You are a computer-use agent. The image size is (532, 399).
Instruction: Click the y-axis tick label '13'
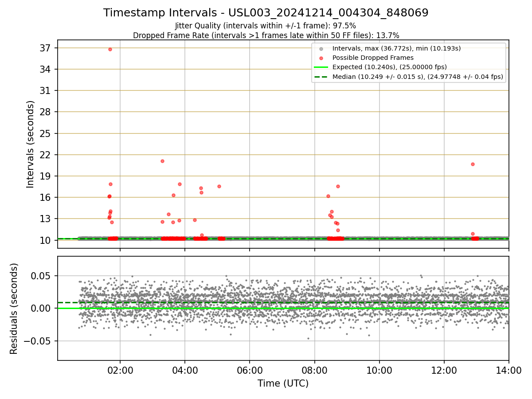tap(46, 219)
